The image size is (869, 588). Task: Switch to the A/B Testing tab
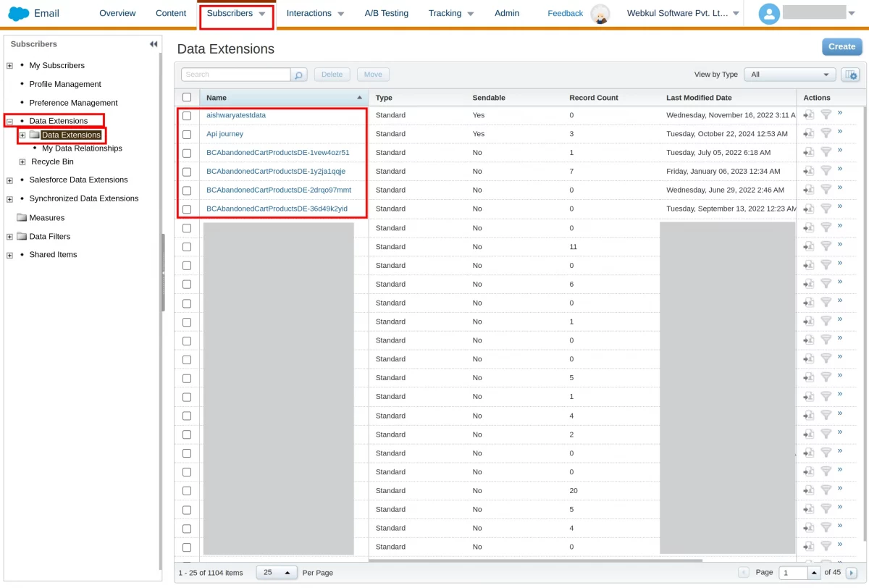click(386, 13)
